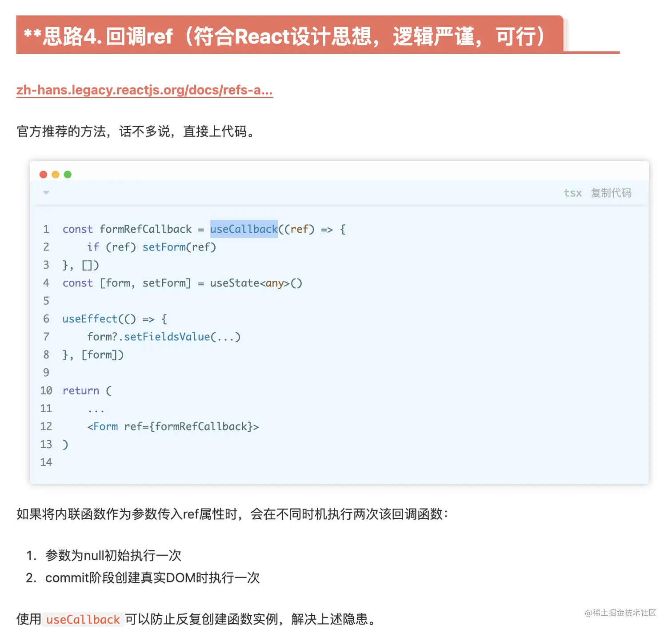Click line number 14 in the code block

tap(46, 462)
